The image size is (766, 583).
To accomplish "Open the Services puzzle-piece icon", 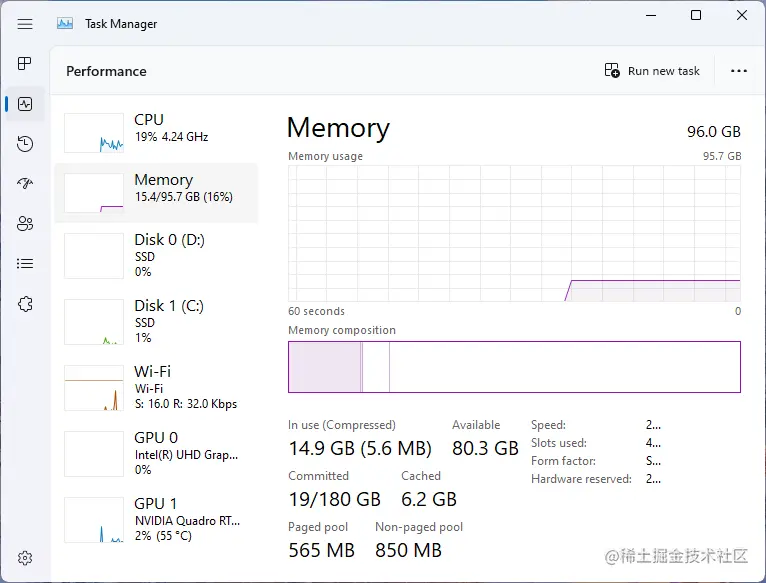I will tap(25, 304).
